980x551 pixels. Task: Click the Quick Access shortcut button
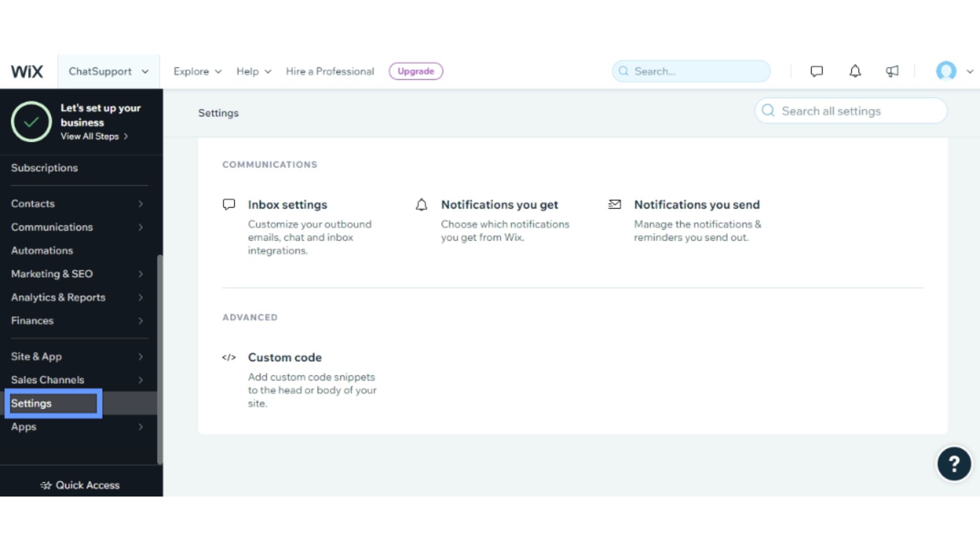[x=81, y=484]
